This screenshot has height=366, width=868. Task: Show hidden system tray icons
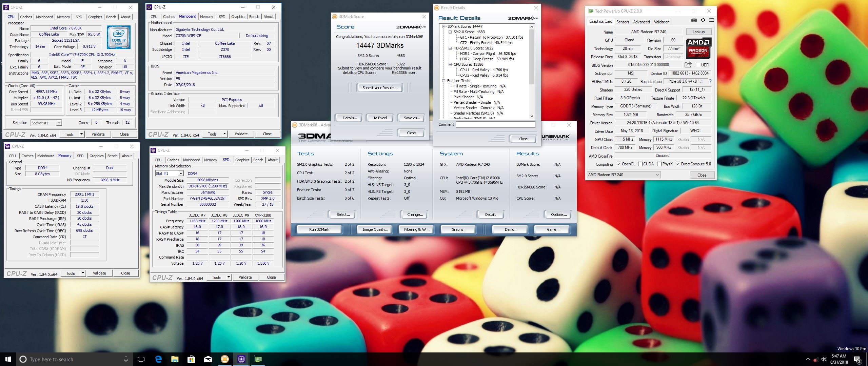pos(808,359)
